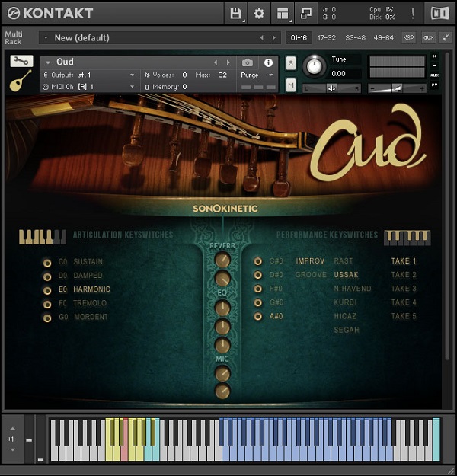Click articulation keyswitches piano icon
The image size is (457, 476).
(43, 237)
